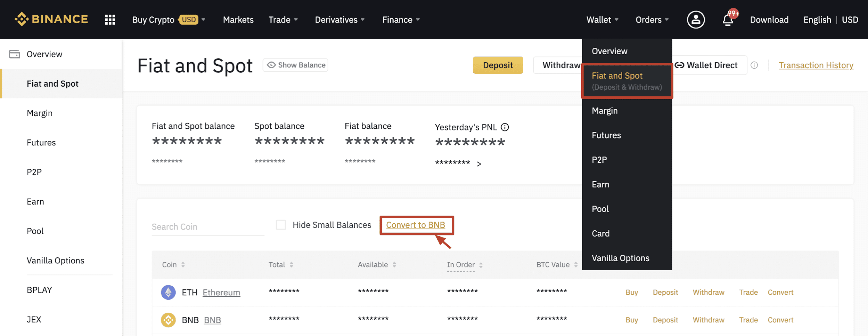Sort by In Order column arrows

(481, 265)
